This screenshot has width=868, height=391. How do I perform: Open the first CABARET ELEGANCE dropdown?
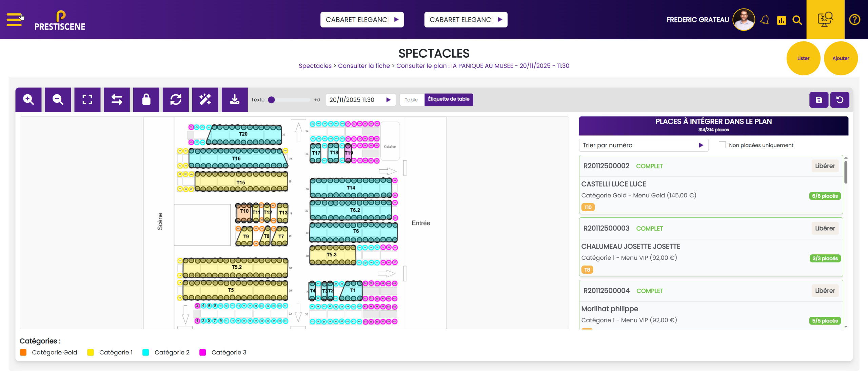pyautogui.click(x=362, y=20)
